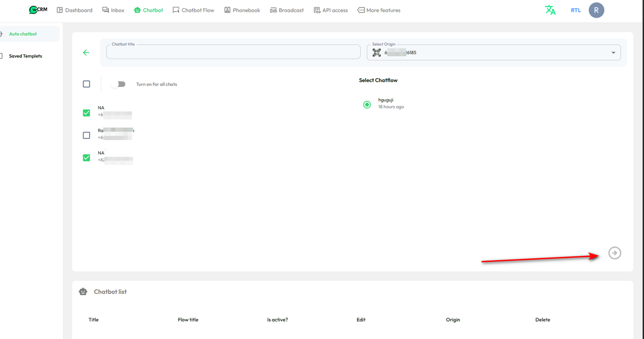Click the green back arrow icon

click(86, 53)
